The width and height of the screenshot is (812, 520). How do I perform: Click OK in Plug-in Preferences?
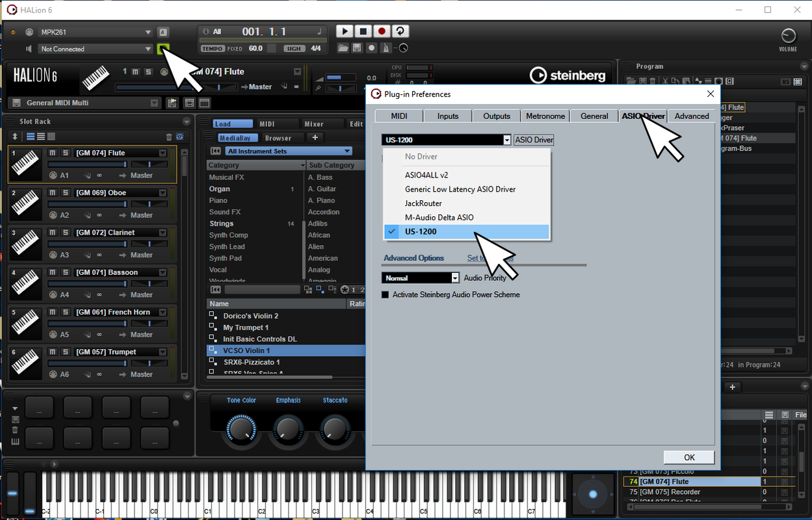(689, 457)
